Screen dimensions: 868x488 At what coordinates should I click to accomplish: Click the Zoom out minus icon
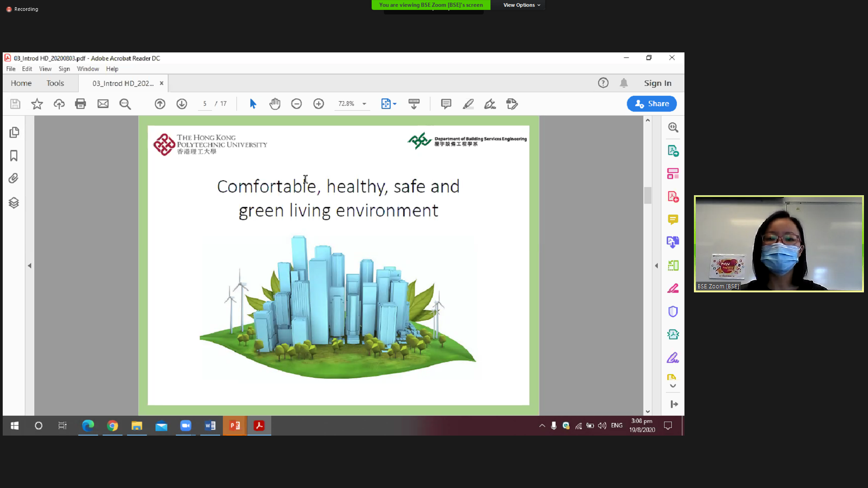pyautogui.click(x=297, y=104)
